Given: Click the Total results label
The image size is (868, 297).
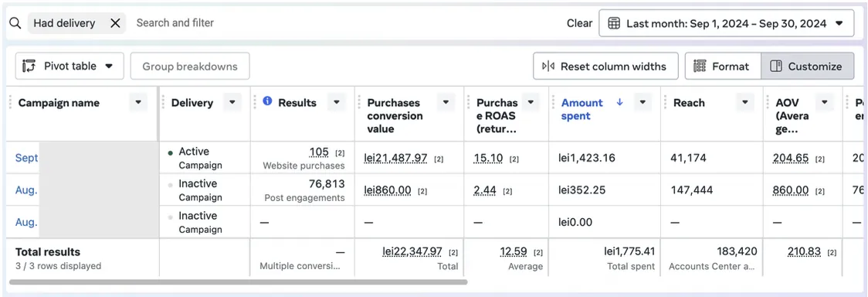Looking at the screenshot, I should point(48,251).
